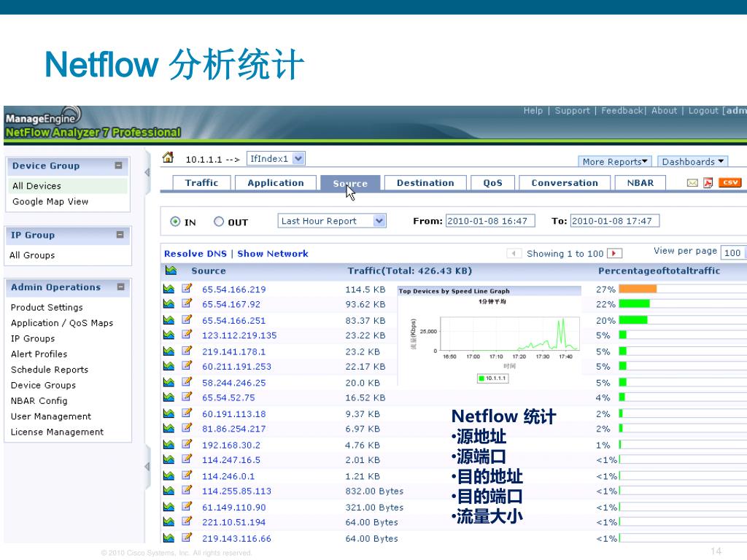Open the Support link in header
Image resolution: width=747 pixels, height=560 pixels.
572,111
